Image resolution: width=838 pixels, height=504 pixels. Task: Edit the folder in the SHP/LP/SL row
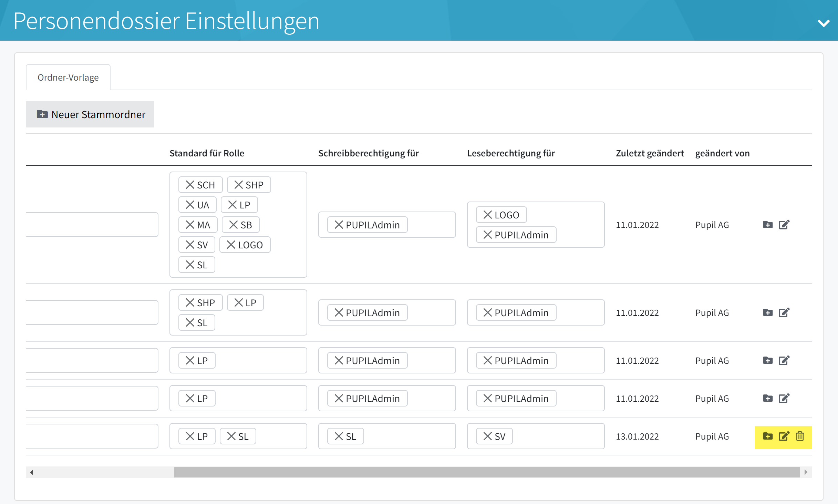click(x=784, y=312)
